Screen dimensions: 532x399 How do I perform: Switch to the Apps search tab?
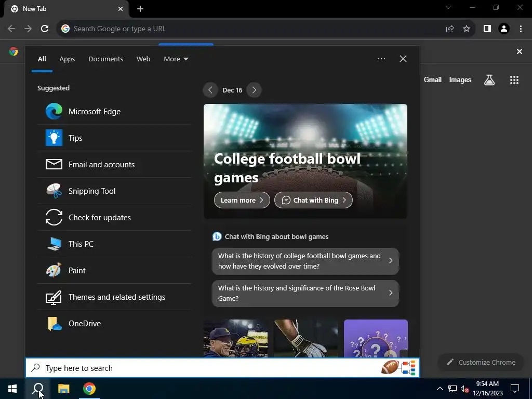pos(67,59)
